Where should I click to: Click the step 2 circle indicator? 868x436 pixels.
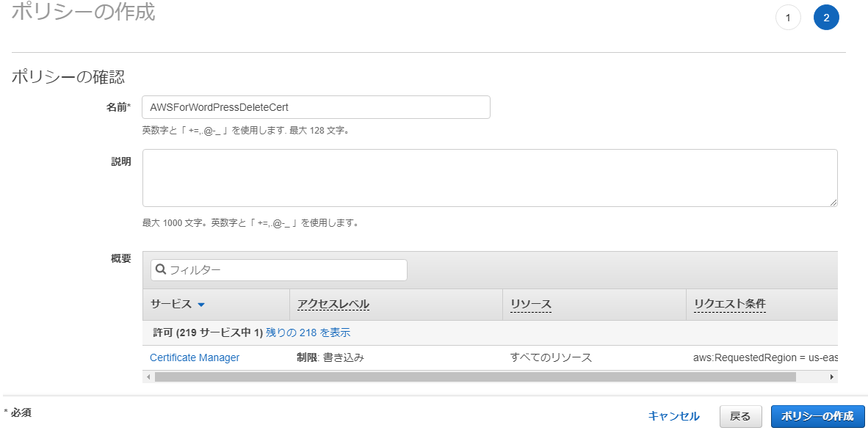(826, 18)
